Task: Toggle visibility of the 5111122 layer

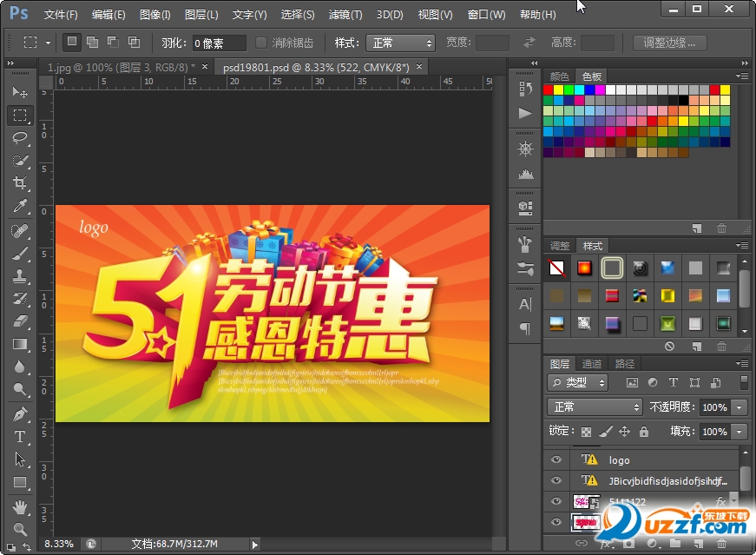Action: (x=556, y=501)
